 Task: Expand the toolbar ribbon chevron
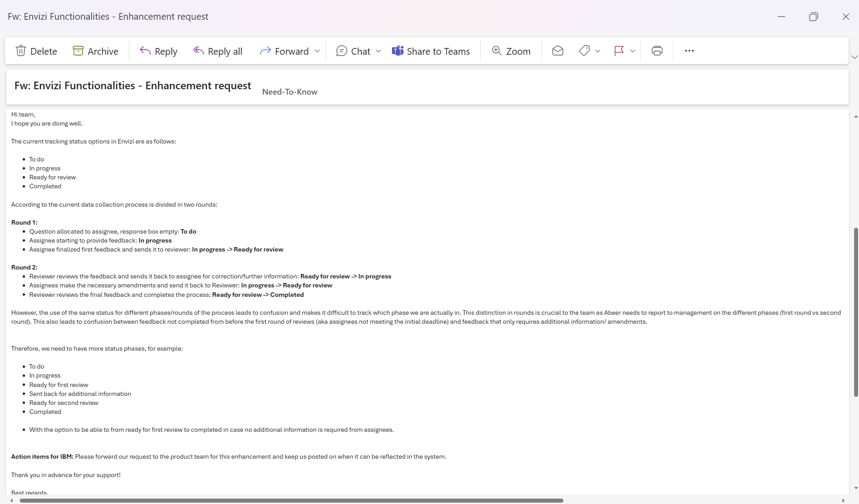(x=854, y=57)
